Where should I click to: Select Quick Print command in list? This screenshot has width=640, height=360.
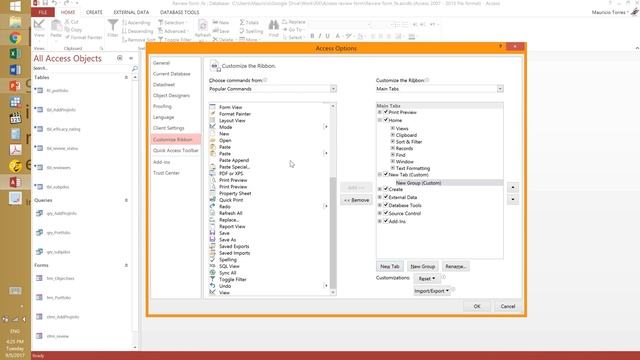(x=231, y=200)
